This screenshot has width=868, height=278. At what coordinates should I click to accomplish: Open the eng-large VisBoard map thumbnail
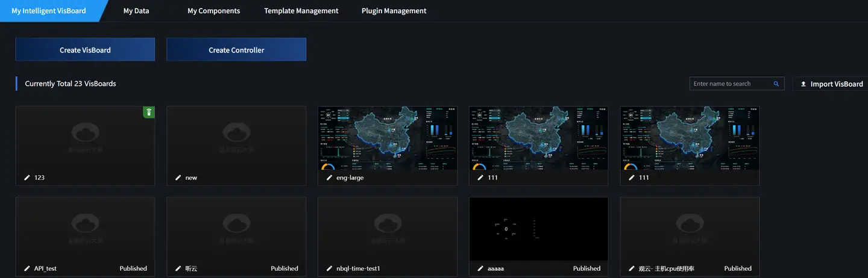(x=387, y=138)
